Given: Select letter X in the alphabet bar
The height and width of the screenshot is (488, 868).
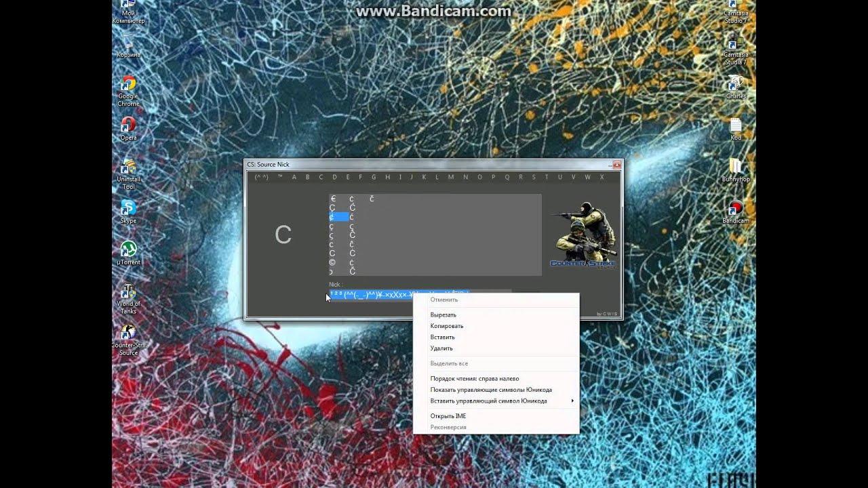Looking at the screenshot, I should coord(601,178).
